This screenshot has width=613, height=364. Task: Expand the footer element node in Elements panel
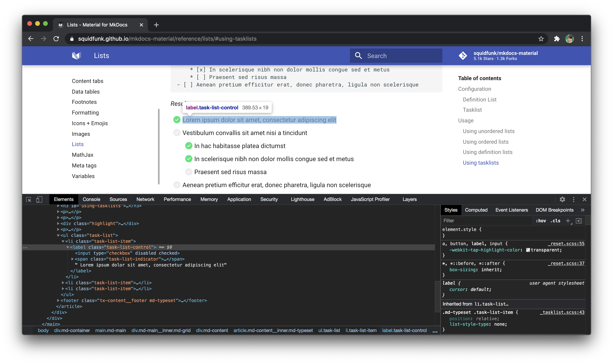(x=58, y=300)
